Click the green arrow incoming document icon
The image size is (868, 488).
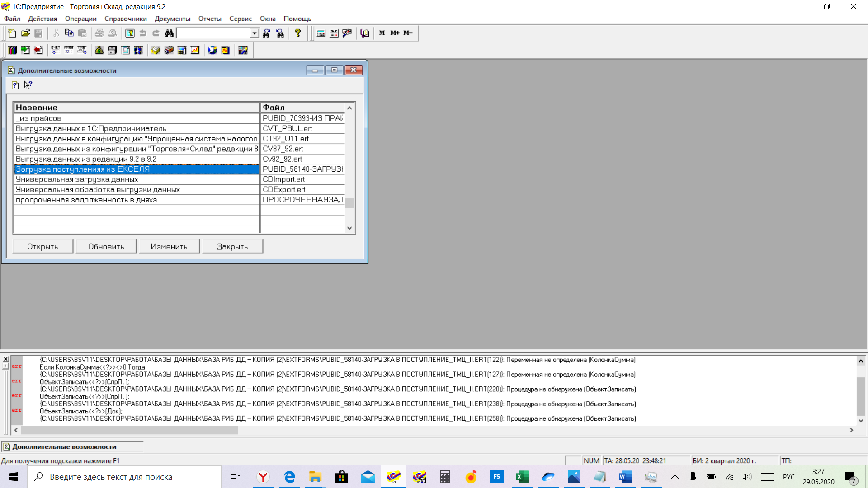point(25,50)
